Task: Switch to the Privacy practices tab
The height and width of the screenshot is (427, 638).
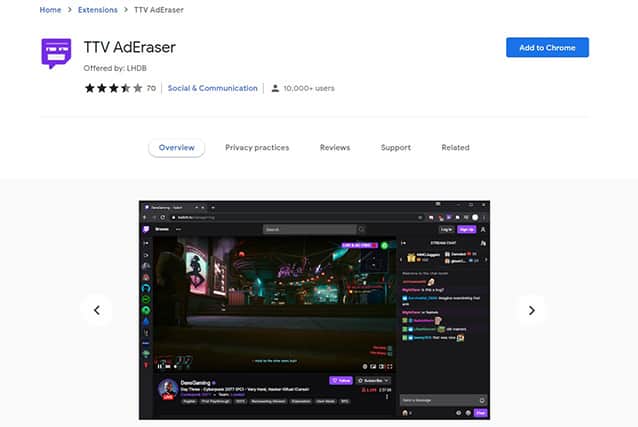Action: click(257, 147)
